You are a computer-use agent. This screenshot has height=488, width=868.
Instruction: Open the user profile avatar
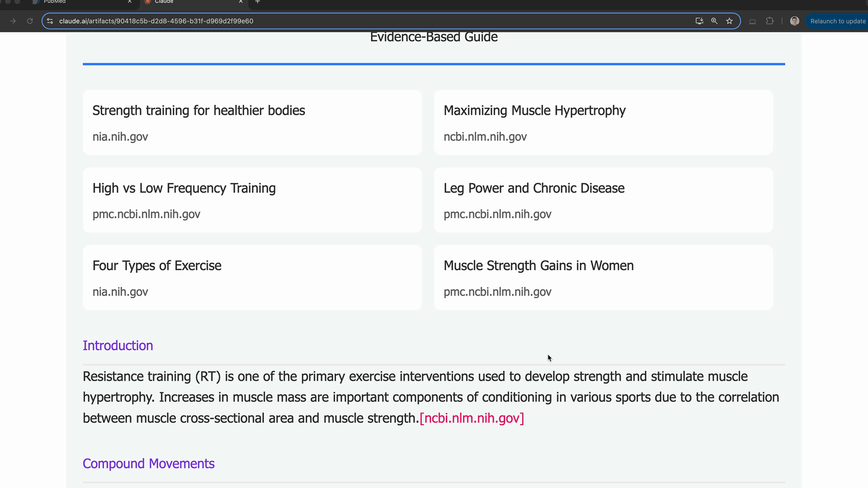pos(794,21)
